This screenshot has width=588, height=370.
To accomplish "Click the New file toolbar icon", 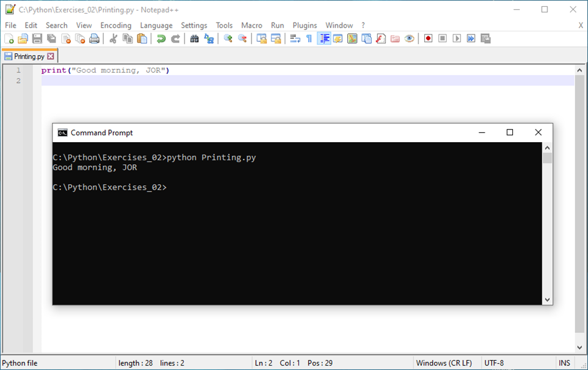I will click(9, 39).
